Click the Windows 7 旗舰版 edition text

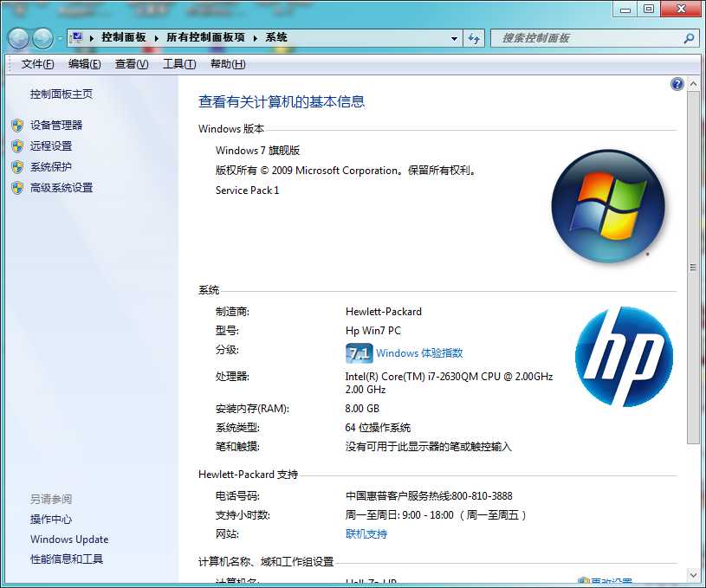(x=257, y=151)
